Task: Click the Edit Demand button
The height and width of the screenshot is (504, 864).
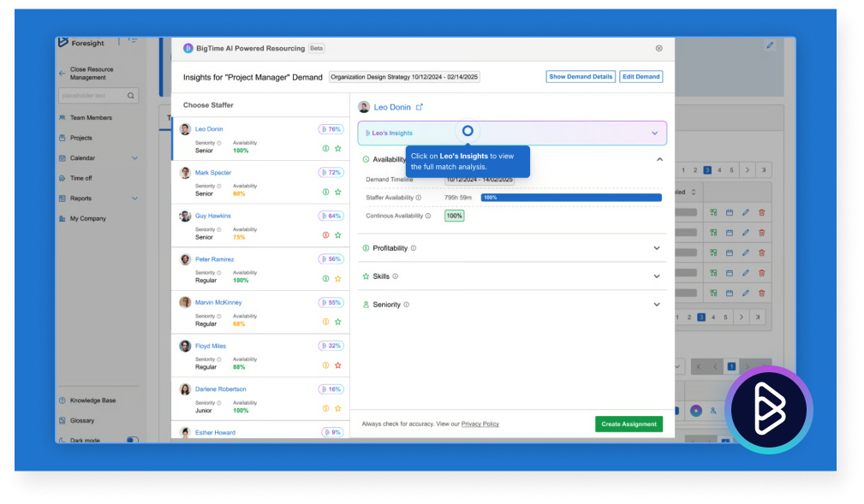Action: (x=641, y=77)
